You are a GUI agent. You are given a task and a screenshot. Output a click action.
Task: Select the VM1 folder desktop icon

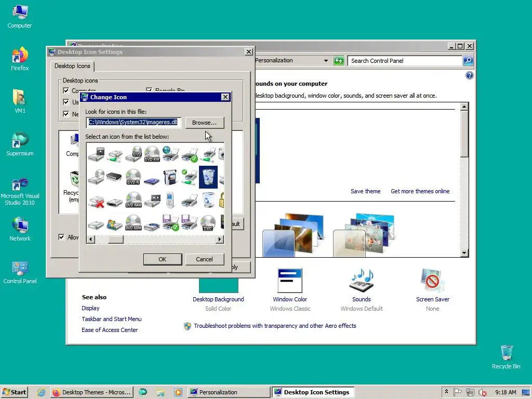pos(20,101)
